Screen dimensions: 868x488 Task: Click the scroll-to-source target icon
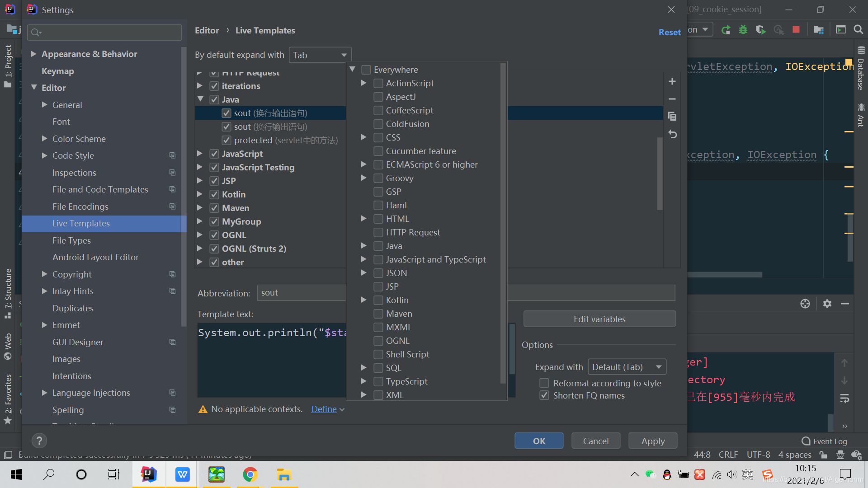805,304
